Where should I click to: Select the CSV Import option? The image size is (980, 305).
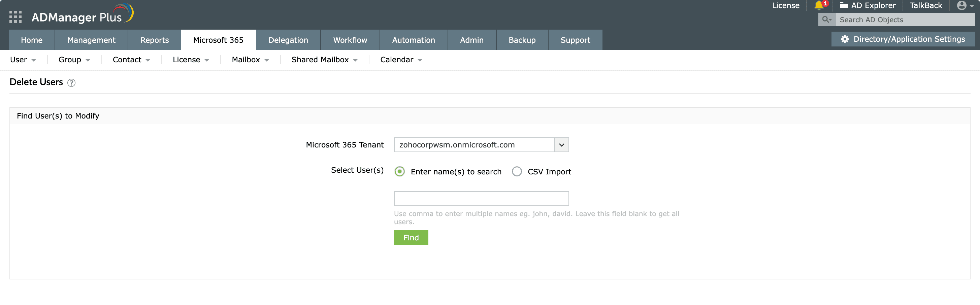click(517, 171)
